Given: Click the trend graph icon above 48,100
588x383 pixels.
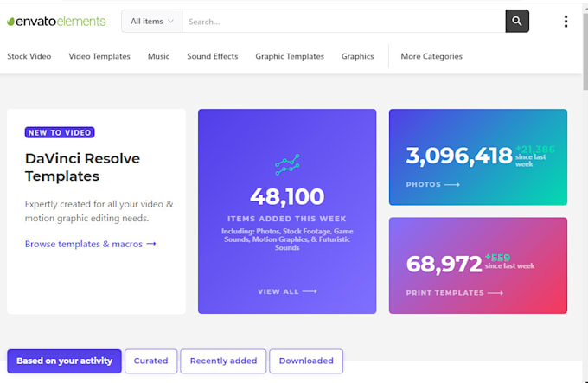Looking at the screenshot, I should pos(287,164).
